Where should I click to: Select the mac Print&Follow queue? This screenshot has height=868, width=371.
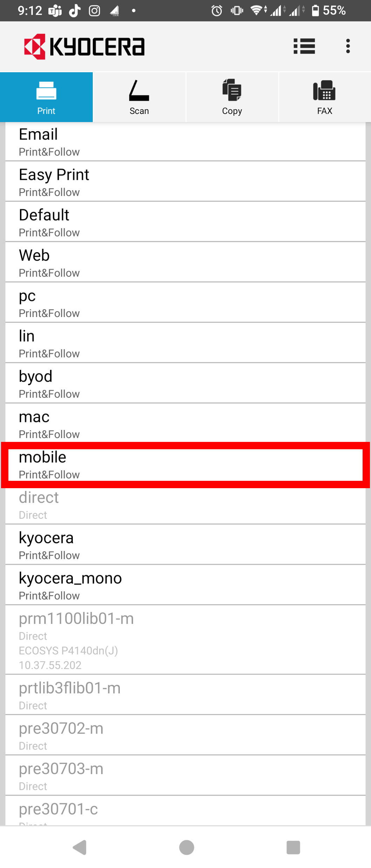(185, 424)
